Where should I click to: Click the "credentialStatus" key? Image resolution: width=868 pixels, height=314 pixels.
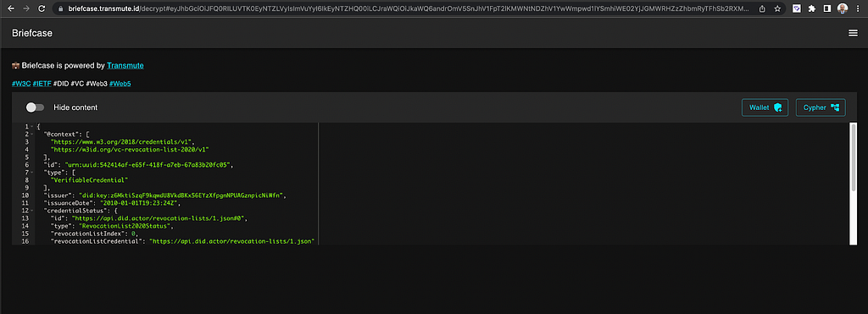tap(75, 211)
